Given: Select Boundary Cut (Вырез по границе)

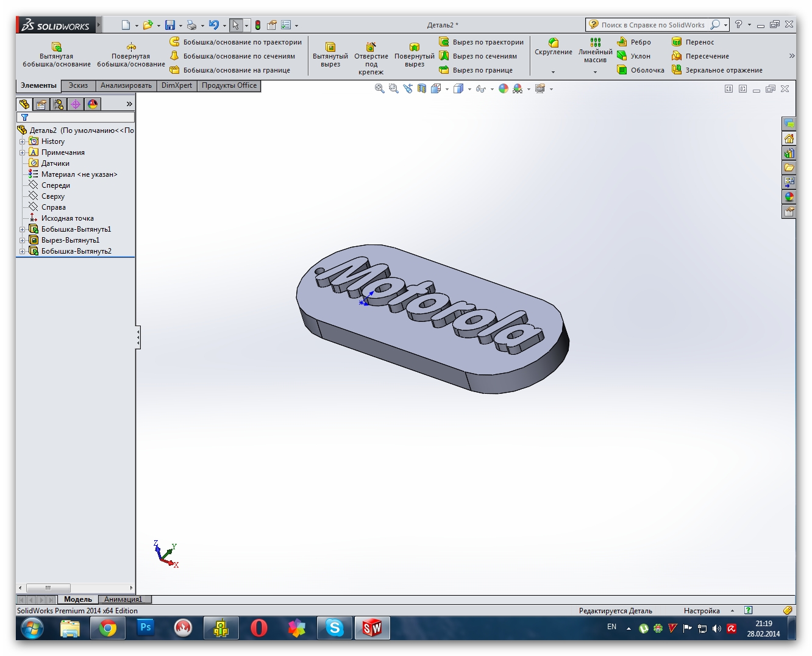Looking at the screenshot, I should (476, 70).
